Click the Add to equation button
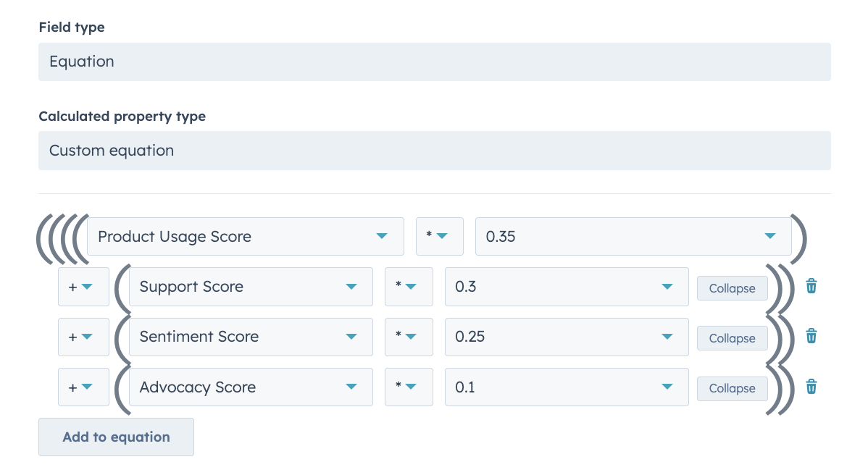Viewport: 868px width, 475px height. pos(116,437)
